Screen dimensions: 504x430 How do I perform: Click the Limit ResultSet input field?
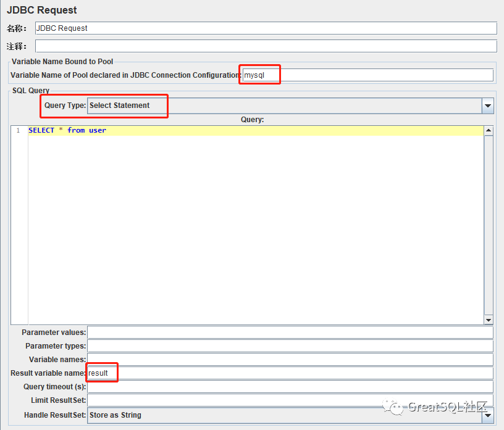click(290, 400)
